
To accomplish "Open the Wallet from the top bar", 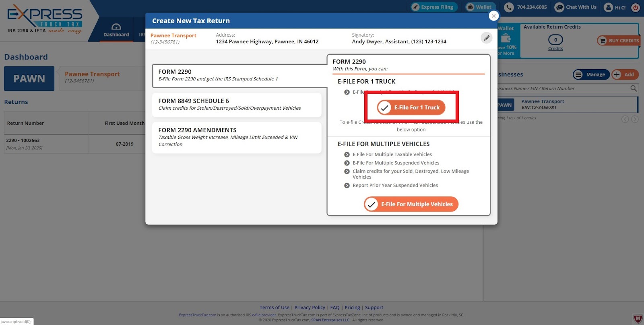I will coord(481,7).
